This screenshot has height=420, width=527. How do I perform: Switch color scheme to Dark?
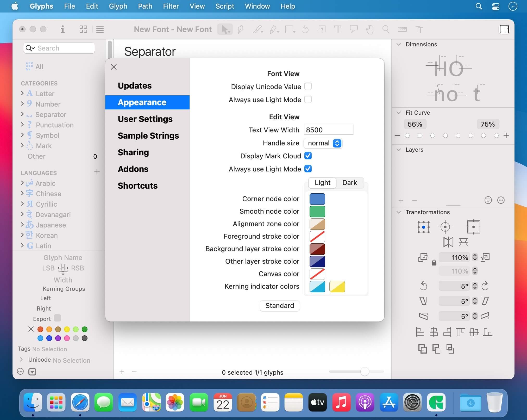349,183
